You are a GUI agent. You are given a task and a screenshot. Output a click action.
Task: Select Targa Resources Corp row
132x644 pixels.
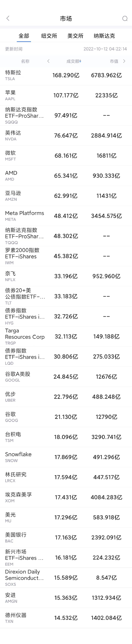[66, 336]
